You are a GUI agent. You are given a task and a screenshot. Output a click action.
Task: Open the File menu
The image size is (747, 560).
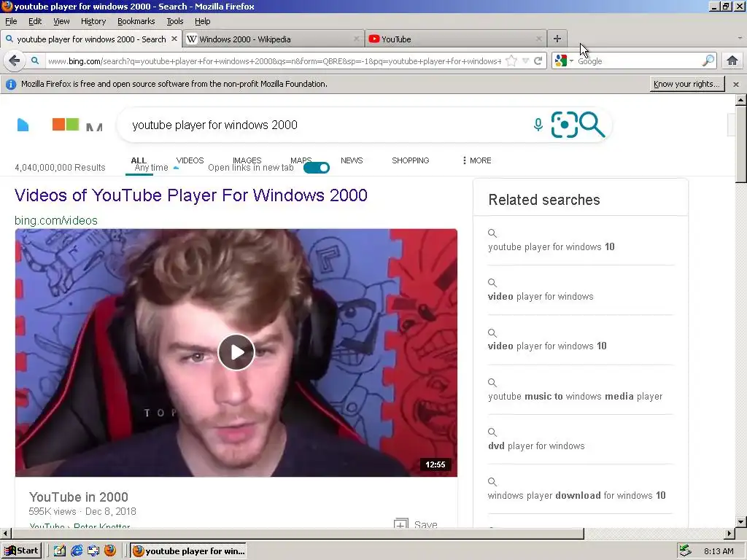tap(11, 21)
